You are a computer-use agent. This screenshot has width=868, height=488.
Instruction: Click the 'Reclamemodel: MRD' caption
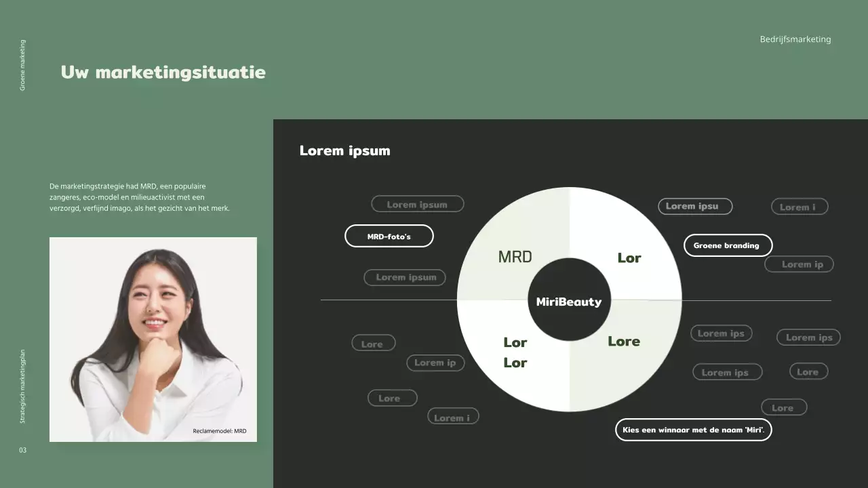pyautogui.click(x=219, y=430)
